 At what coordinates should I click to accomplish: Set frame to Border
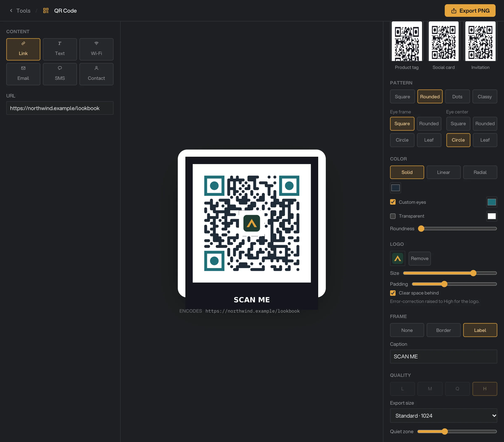(443, 330)
